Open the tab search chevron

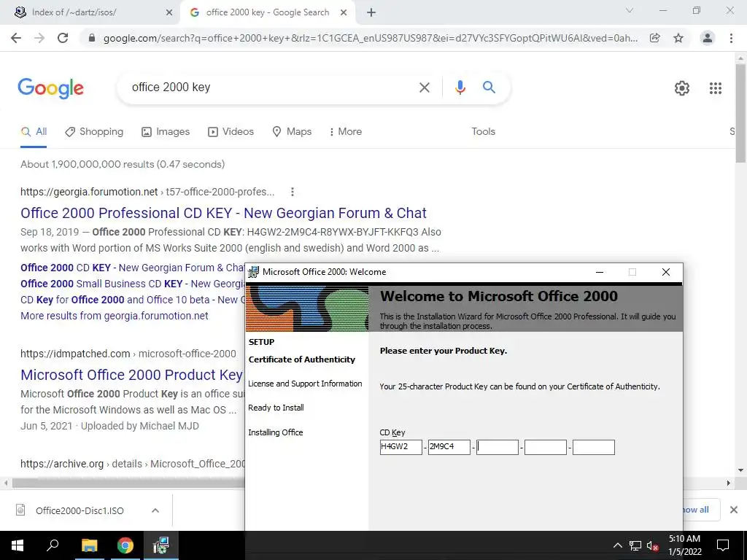(630, 10)
